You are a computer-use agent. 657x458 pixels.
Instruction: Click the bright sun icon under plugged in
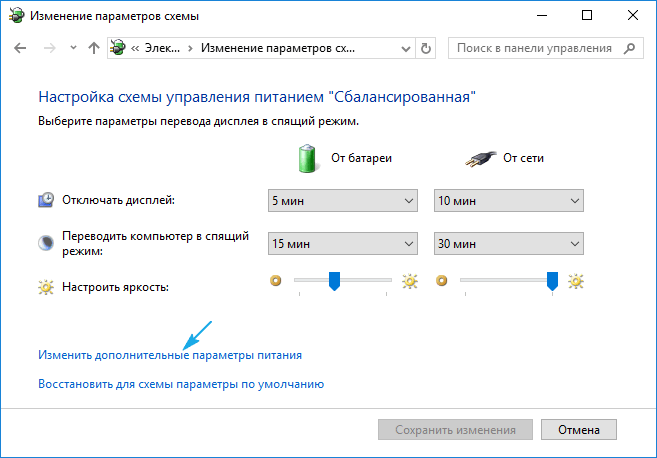575,282
